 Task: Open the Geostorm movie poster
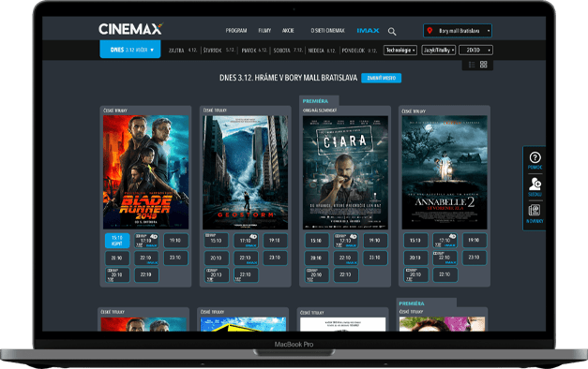[246, 172]
